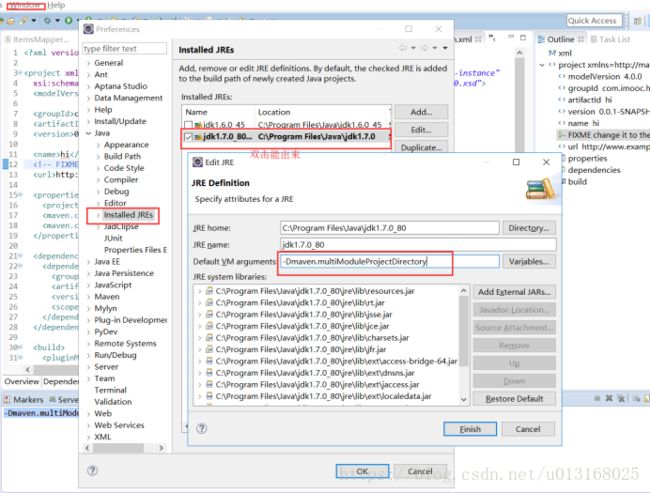
Task: Click OK in Preferences dialog
Action: click(x=362, y=471)
